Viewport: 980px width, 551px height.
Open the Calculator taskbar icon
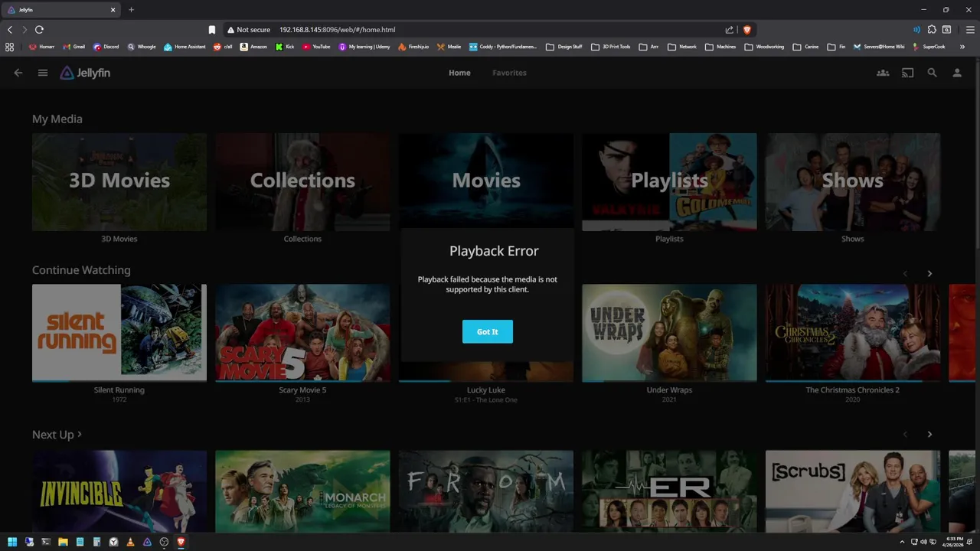coord(96,542)
